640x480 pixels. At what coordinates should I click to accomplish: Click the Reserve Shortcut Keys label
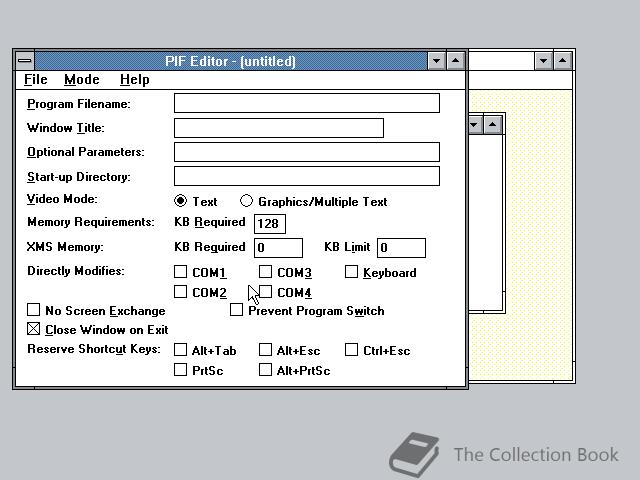94,349
